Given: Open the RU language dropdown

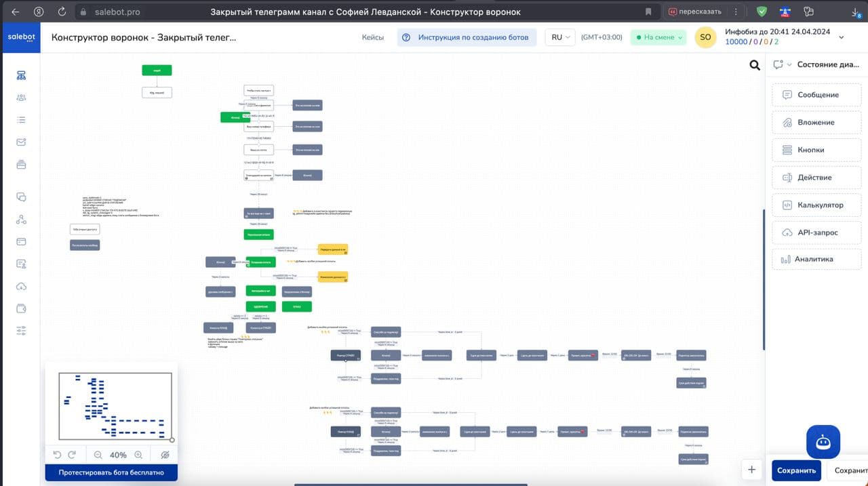Looking at the screenshot, I should click(560, 37).
